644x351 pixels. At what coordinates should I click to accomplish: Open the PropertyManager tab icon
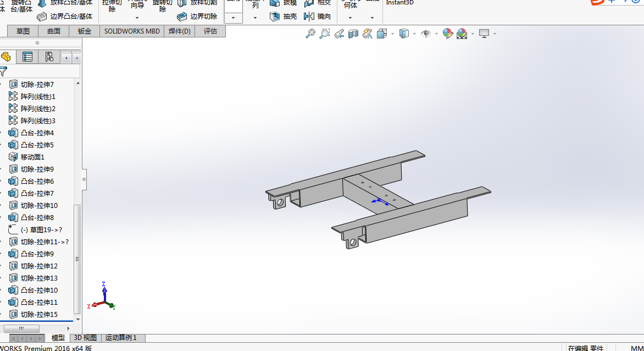(x=27, y=57)
